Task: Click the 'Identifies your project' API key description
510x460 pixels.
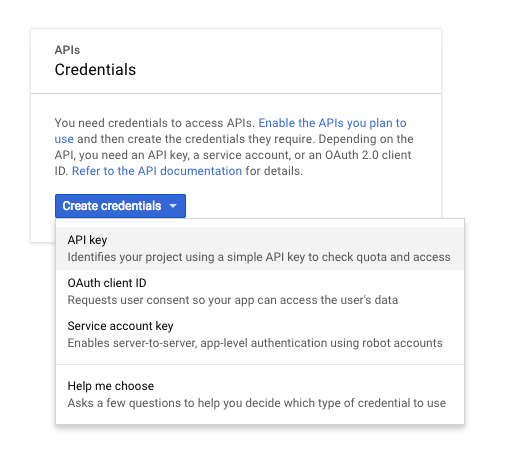Action: 259,257
